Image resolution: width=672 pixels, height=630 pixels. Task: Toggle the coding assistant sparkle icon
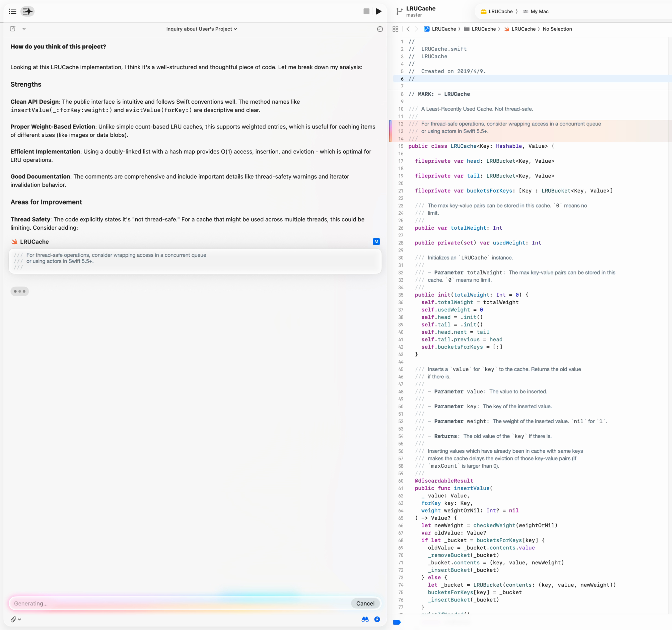click(x=28, y=11)
